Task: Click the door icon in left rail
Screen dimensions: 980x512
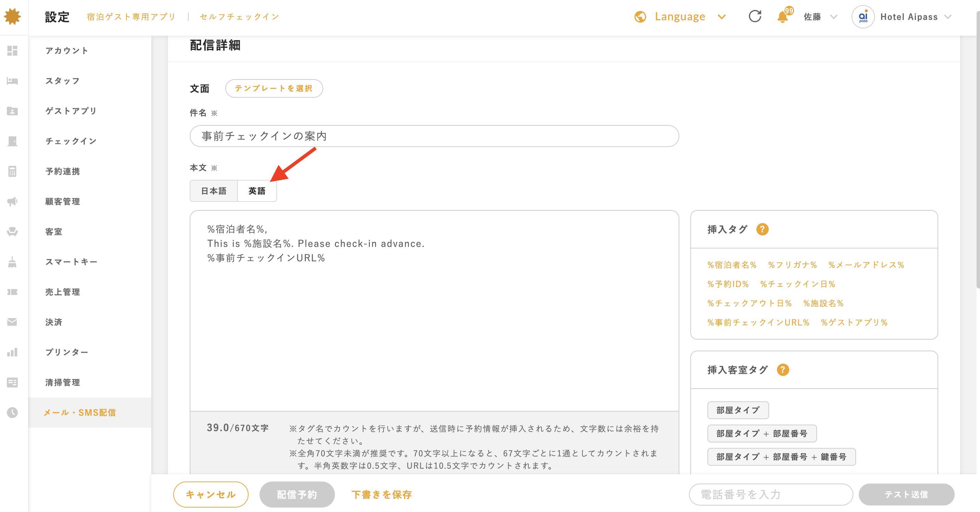Action: pyautogui.click(x=12, y=141)
